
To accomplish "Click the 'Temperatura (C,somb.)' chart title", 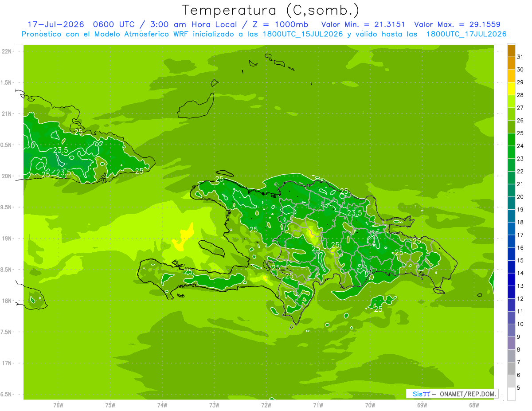I will [271, 10].
